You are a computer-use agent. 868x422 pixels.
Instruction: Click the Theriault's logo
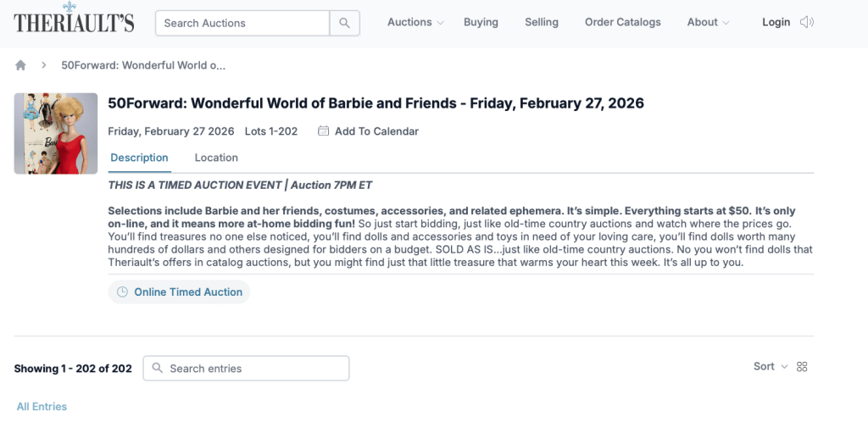click(x=74, y=20)
